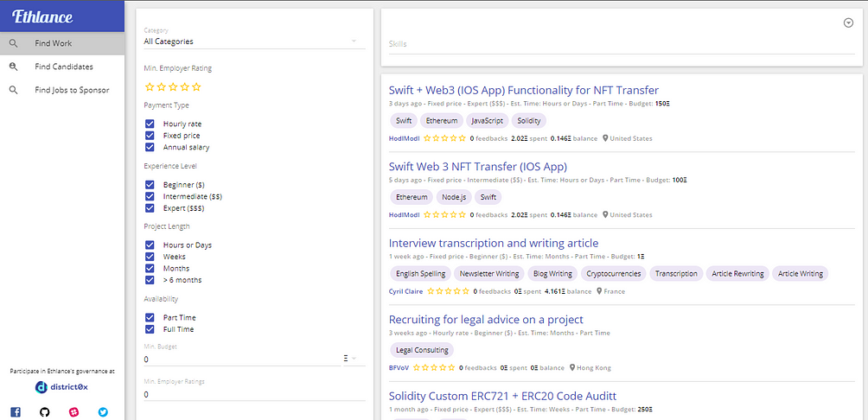Image resolution: width=868 pixels, height=420 pixels.
Task: Select the Article Rewriting skill tag
Action: pyautogui.click(x=737, y=273)
